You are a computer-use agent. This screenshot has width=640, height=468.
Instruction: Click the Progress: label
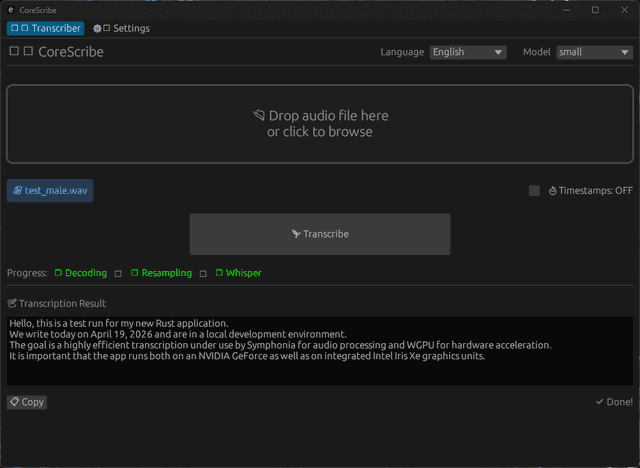pos(27,273)
